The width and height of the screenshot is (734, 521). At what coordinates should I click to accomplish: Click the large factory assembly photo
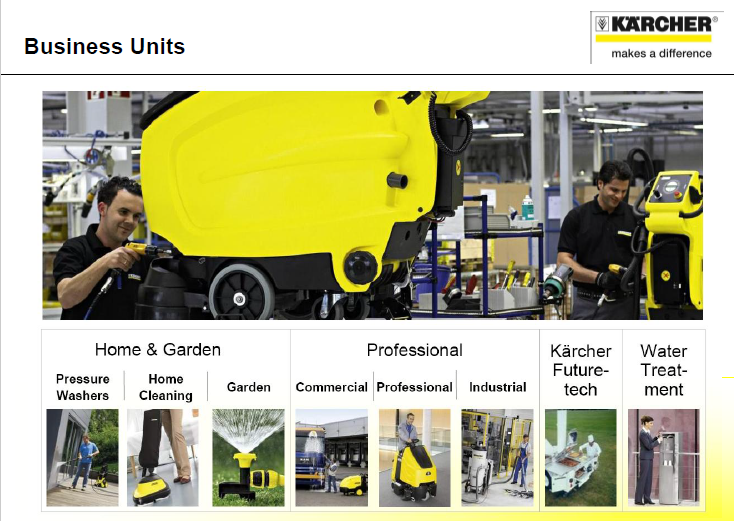[373, 205]
